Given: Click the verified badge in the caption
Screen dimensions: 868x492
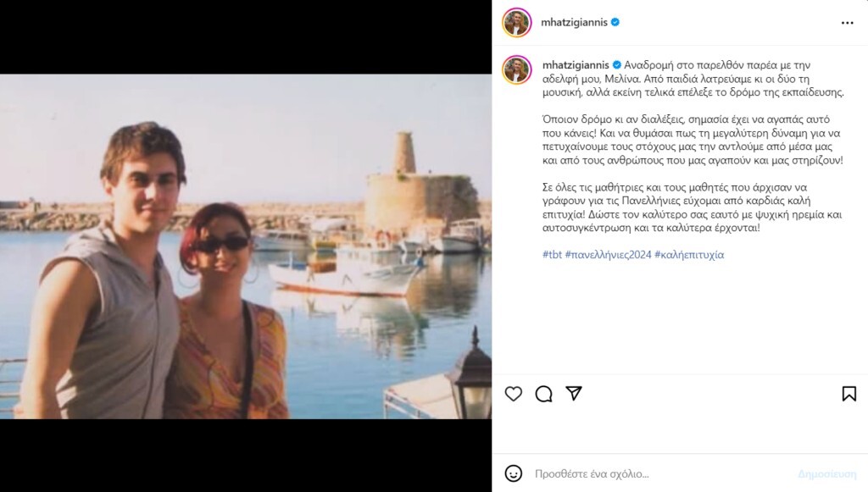Looking at the screenshot, I should [x=616, y=65].
